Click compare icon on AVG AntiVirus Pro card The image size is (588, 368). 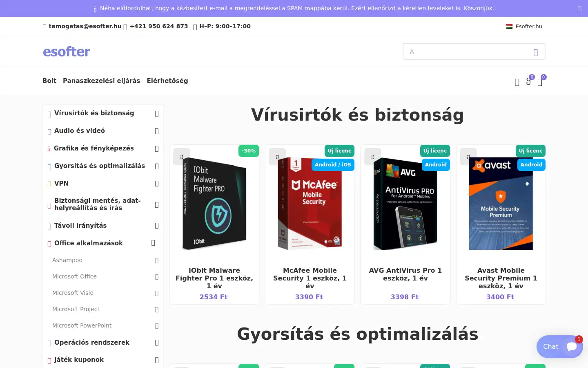[373, 157]
